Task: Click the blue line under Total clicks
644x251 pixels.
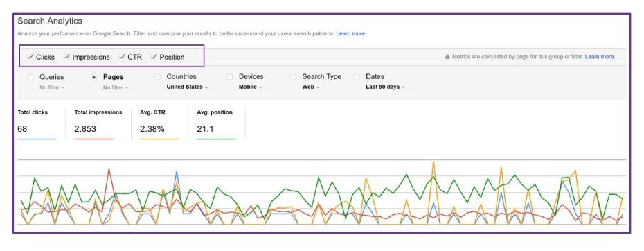Action: click(37, 139)
